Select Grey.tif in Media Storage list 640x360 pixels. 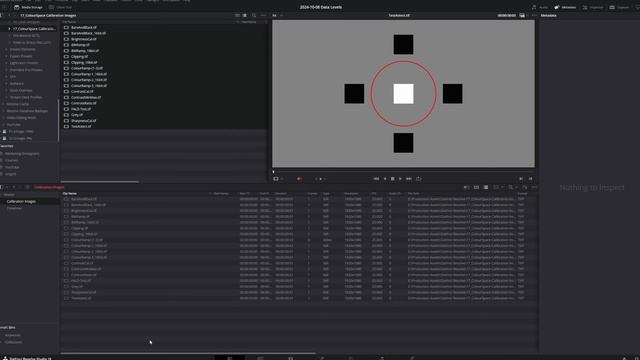(x=76, y=115)
